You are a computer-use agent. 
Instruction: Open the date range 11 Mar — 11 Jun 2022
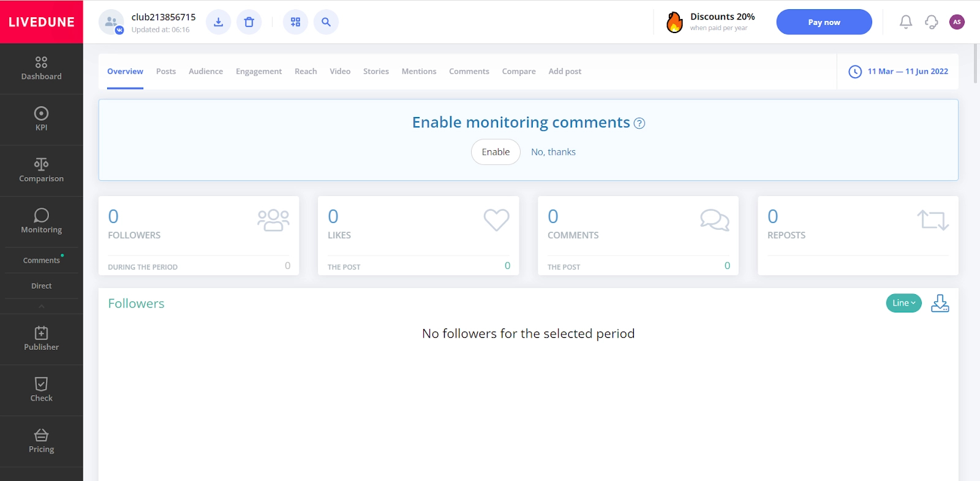tap(899, 72)
